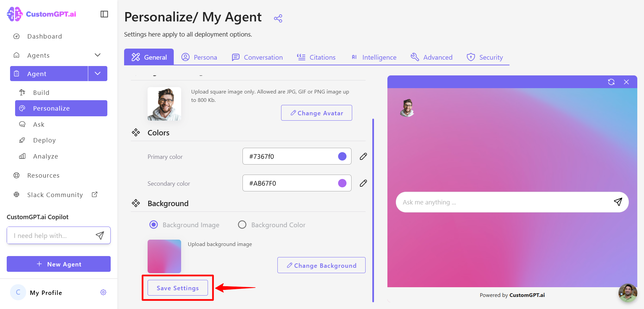Select Background Color radio option
Image resolution: width=644 pixels, height=309 pixels.
(242, 225)
